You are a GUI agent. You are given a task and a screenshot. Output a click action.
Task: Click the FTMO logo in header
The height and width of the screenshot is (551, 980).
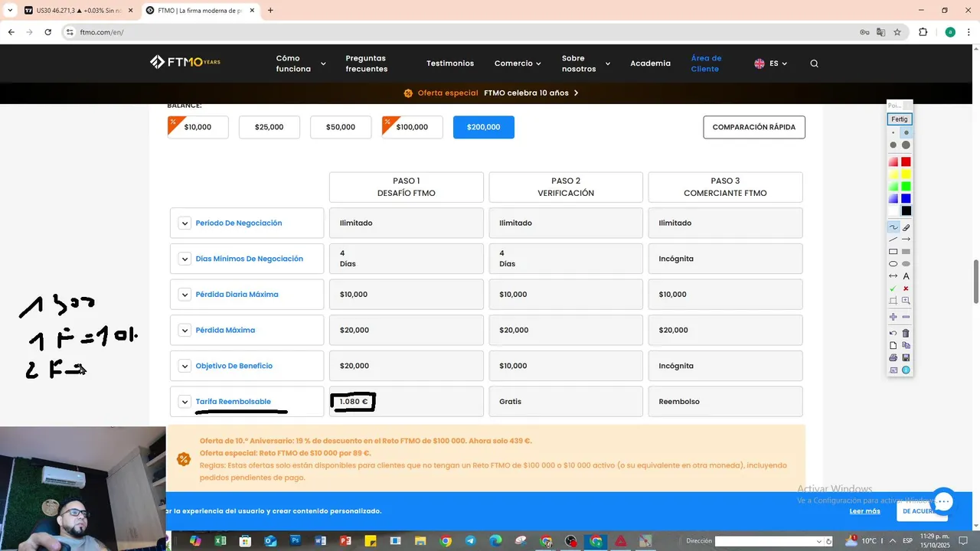185,62
